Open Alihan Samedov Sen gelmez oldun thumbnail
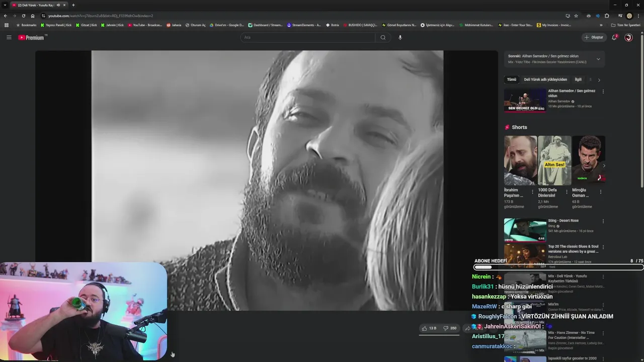This screenshot has width=644, height=362. (x=525, y=100)
